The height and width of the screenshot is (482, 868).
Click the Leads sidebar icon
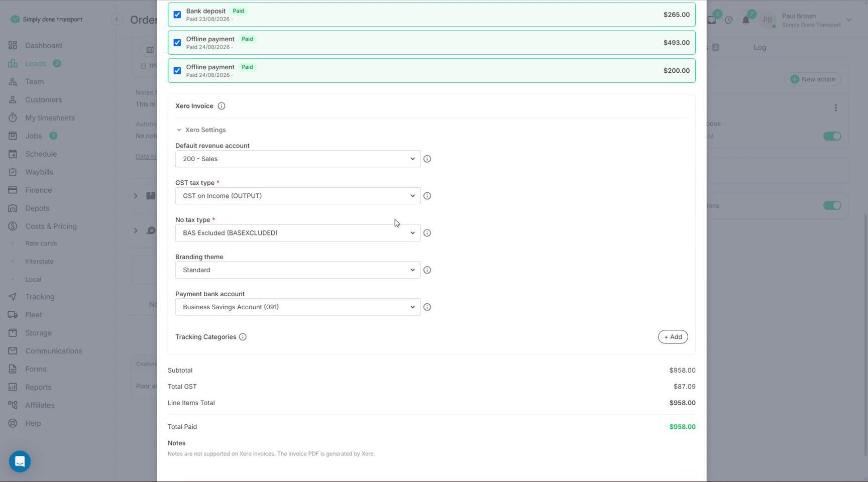[x=13, y=63]
